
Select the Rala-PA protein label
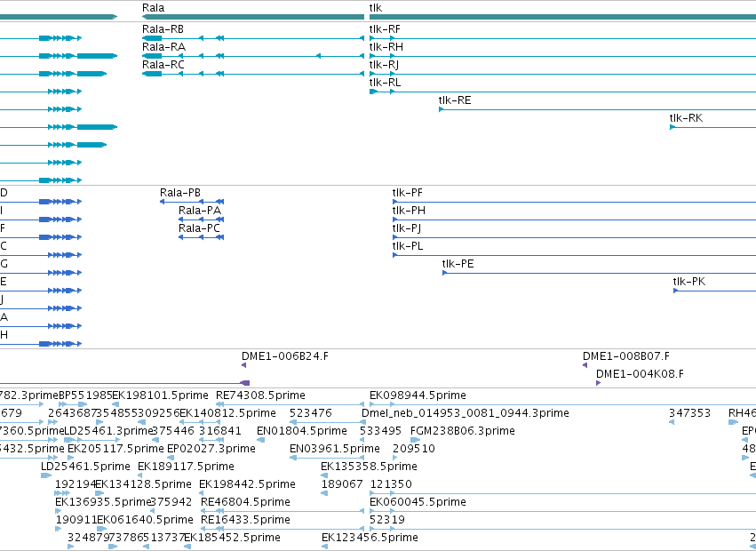(200, 211)
